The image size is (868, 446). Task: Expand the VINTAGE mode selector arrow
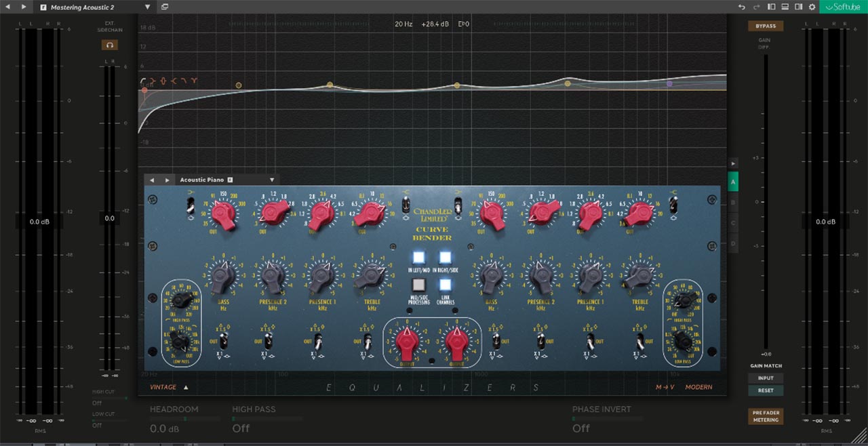[186, 387]
